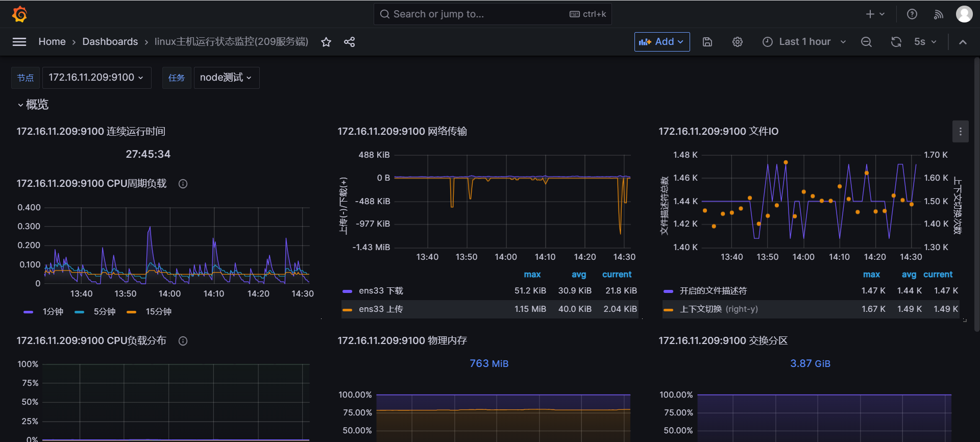This screenshot has width=980, height=442.
Task: Toggle the 1分钟 series in legend
Action: pyautogui.click(x=53, y=312)
